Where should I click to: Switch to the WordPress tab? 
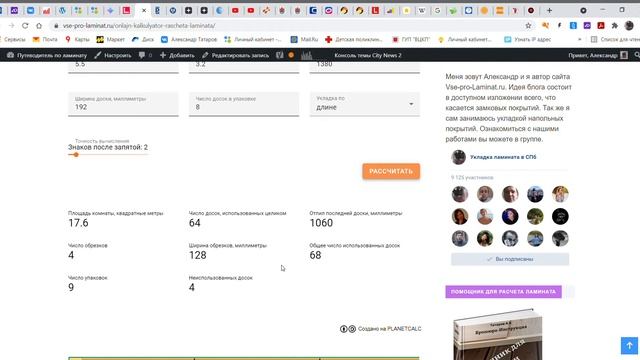click(62, 11)
